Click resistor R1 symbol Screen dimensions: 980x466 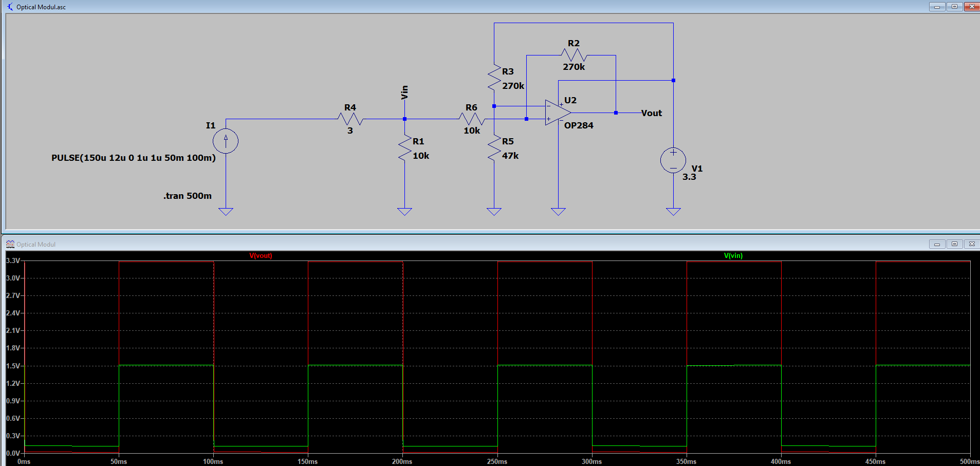tap(405, 148)
